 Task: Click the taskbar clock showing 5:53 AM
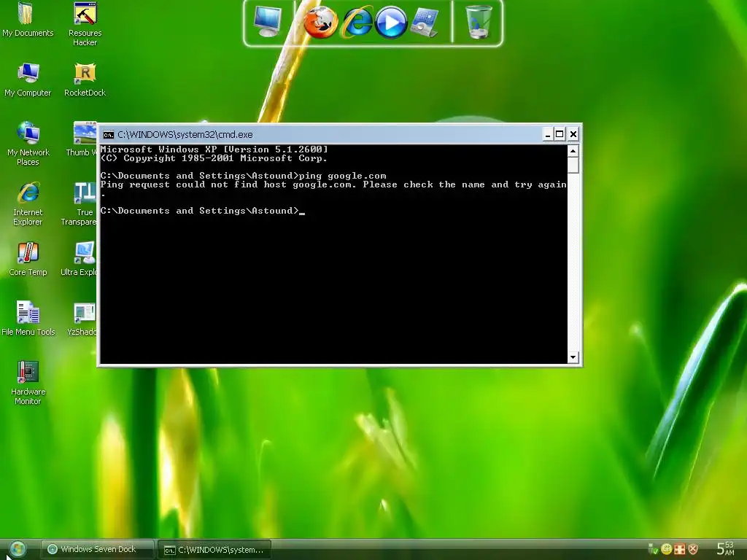[x=726, y=548]
